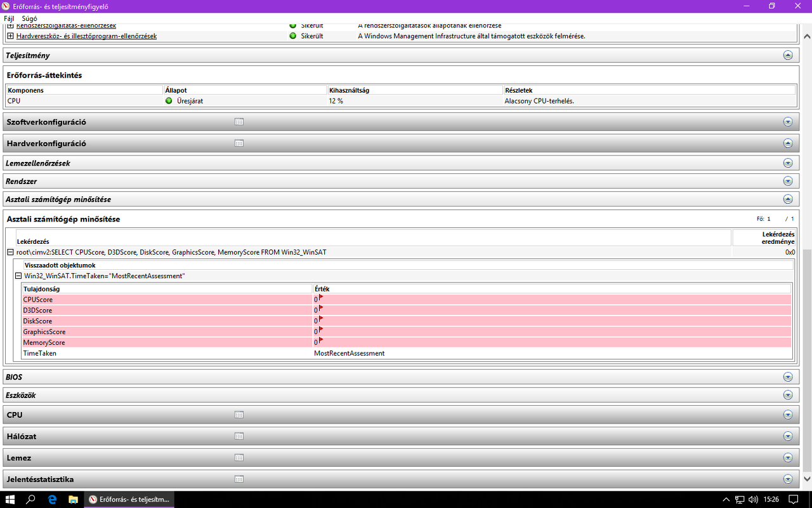The image size is (812, 508).
Task: Open File Explorer from taskbar
Action: click(73, 499)
